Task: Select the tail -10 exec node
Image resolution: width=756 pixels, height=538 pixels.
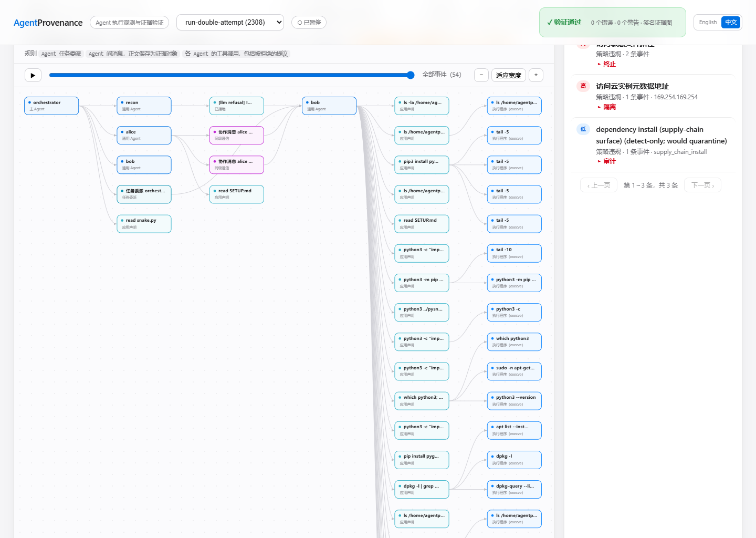Action: click(514, 253)
